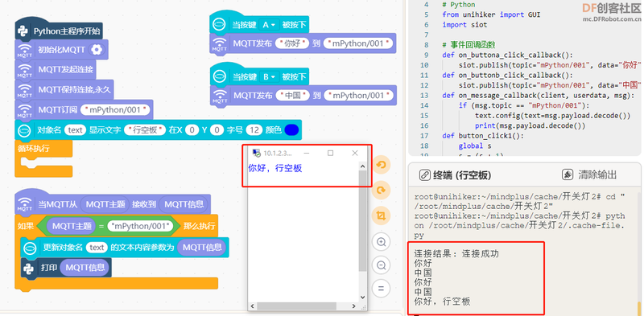Viewport: 644px width, 316px height.
Task: Click the undo arrow icon on workspace
Action: 381,166
